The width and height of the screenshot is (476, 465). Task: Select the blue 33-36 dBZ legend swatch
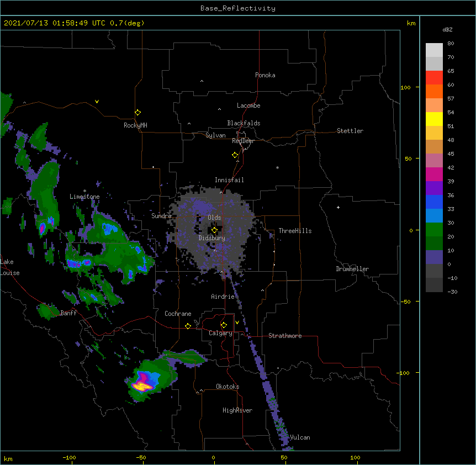(x=434, y=202)
